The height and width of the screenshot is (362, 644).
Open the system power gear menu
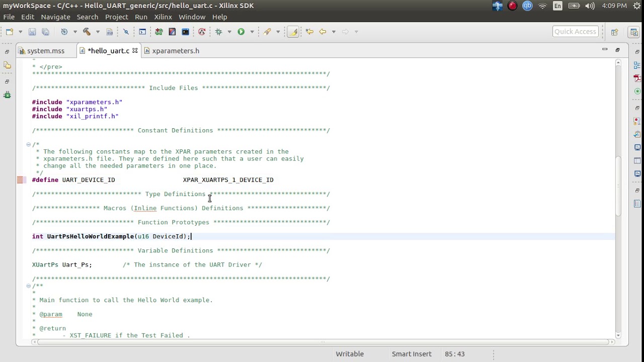636,6
